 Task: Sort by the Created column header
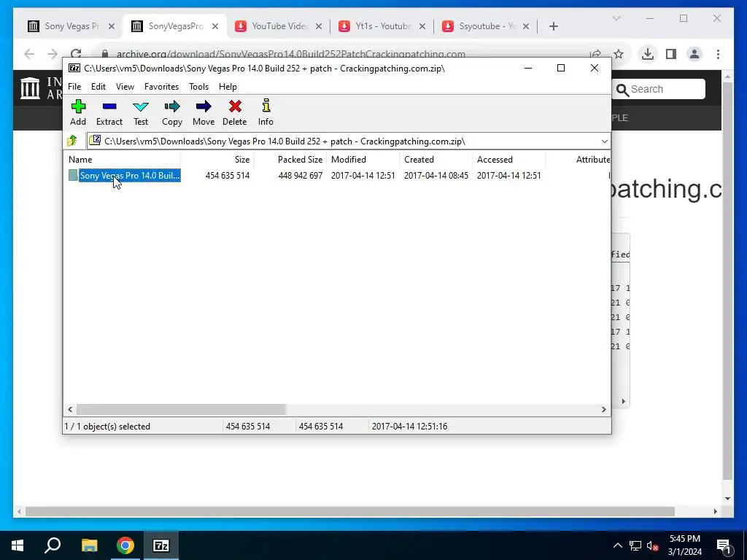tap(436, 160)
